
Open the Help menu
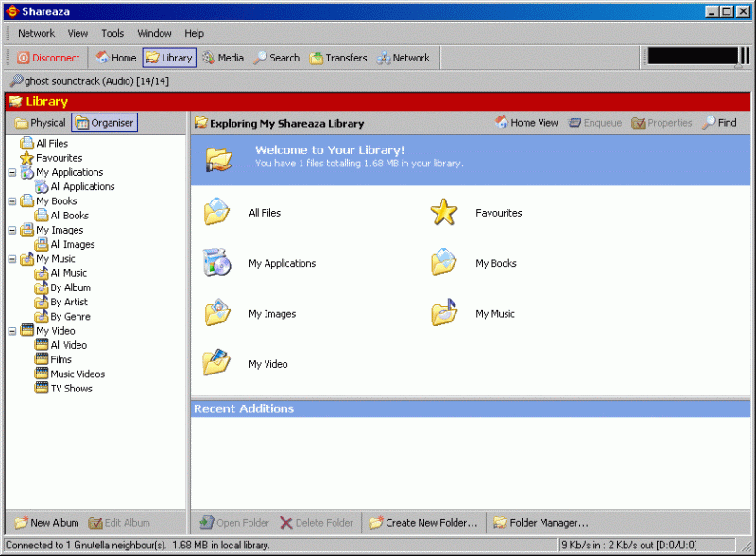(x=195, y=33)
